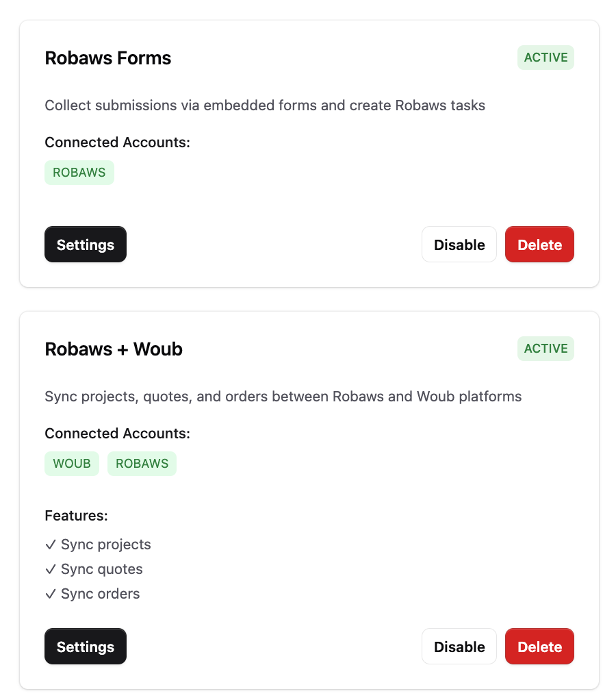The image size is (616, 700).
Task: Click the Sync orders checkmark
Action: (50, 594)
